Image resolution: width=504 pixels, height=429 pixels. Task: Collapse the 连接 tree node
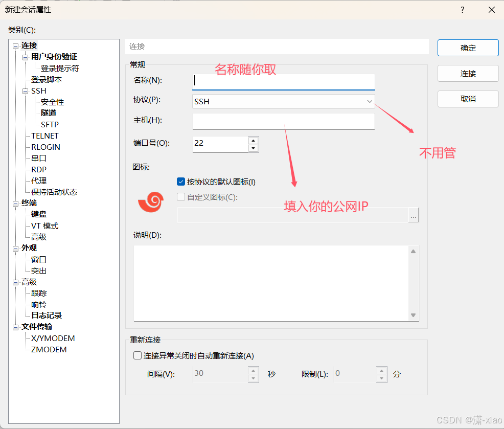point(15,46)
